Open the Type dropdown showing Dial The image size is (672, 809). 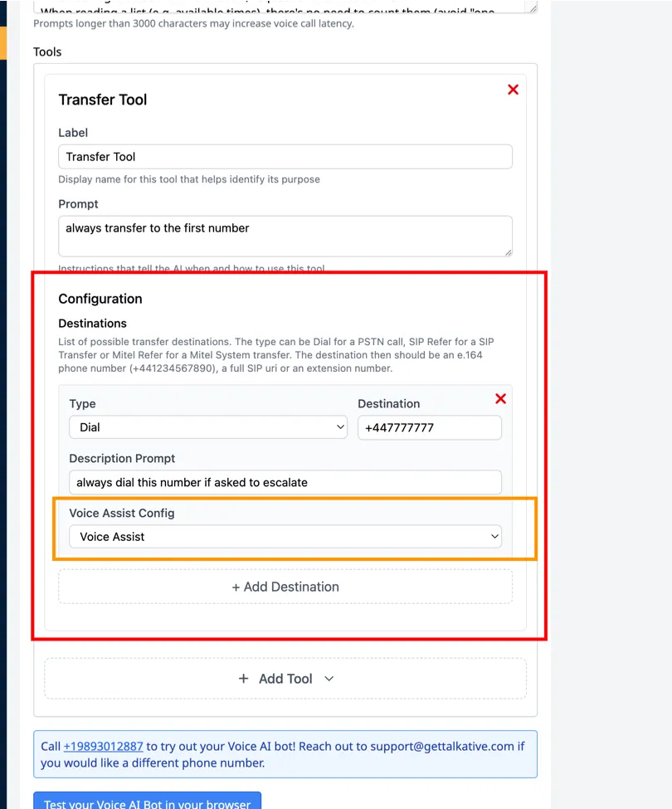pyautogui.click(x=207, y=427)
